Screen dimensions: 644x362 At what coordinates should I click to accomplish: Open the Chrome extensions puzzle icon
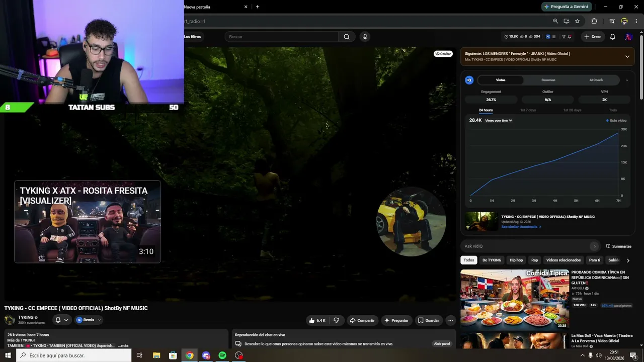pyautogui.click(x=594, y=21)
